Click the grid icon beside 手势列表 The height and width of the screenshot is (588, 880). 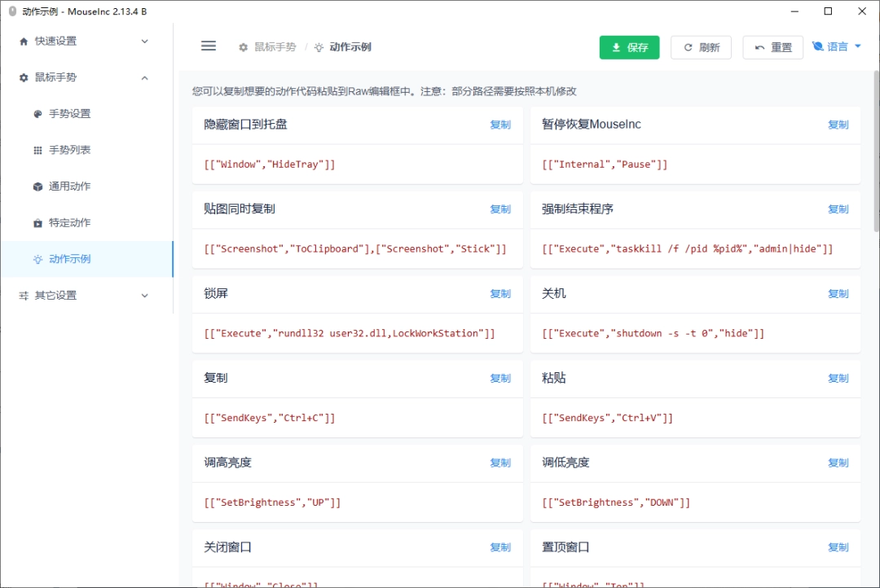(37, 151)
